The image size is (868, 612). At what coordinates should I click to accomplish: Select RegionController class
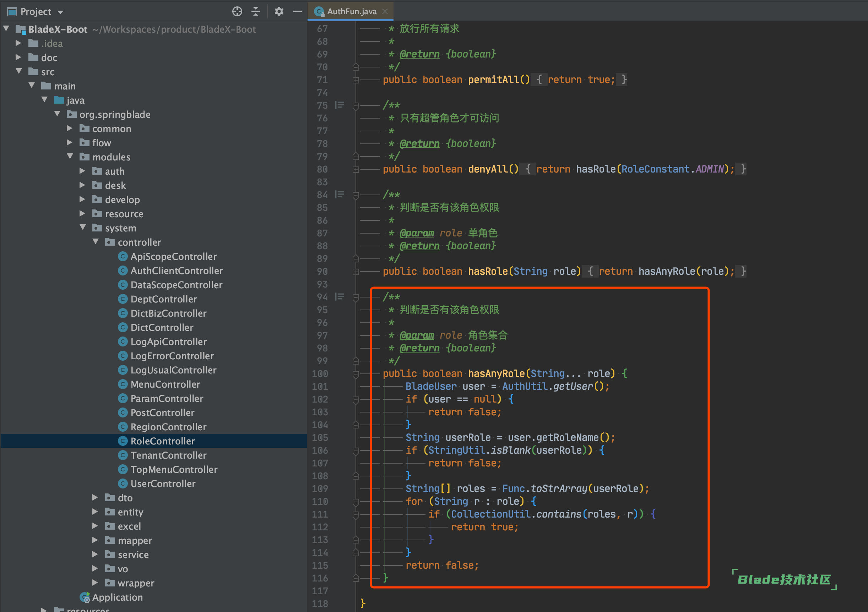(168, 427)
